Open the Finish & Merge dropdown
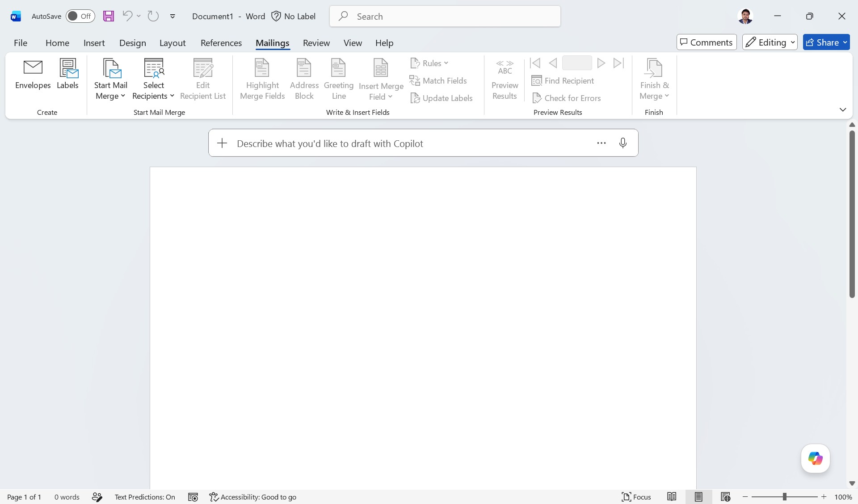858x504 pixels. click(x=654, y=80)
